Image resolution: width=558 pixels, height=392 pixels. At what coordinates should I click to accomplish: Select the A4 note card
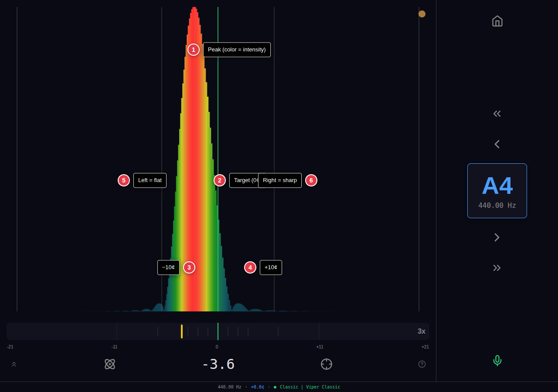click(x=497, y=190)
